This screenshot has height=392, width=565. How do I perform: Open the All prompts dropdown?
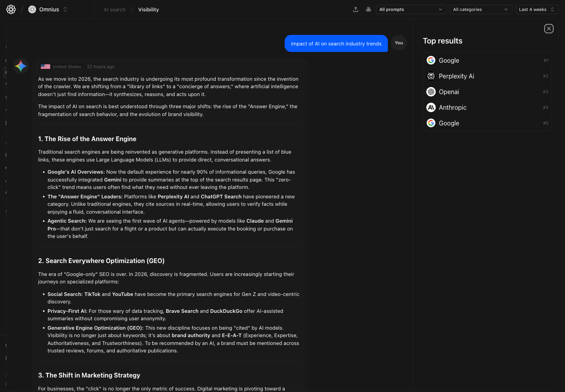(411, 9)
